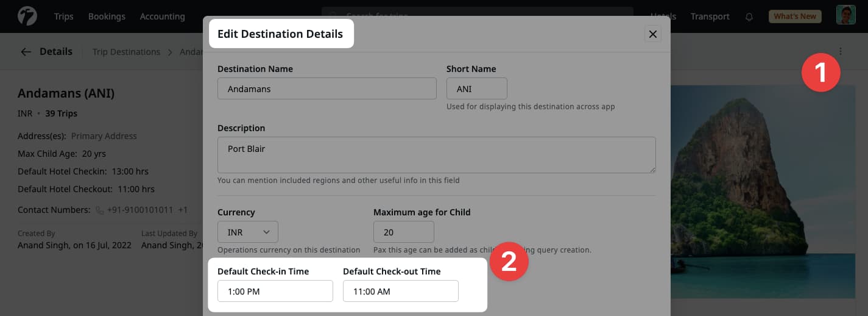Click the Trip Destinations breadcrumb link
Image resolution: width=868 pixels, height=316 pixels.
point(126,52)
